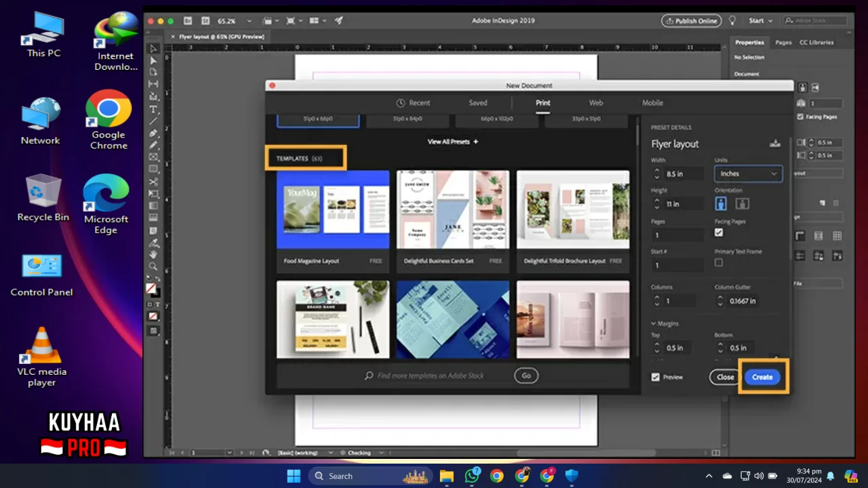Click the lightbulb learn icon in top bar
This screenshot has width=868, height=488.
pos(732,21)
